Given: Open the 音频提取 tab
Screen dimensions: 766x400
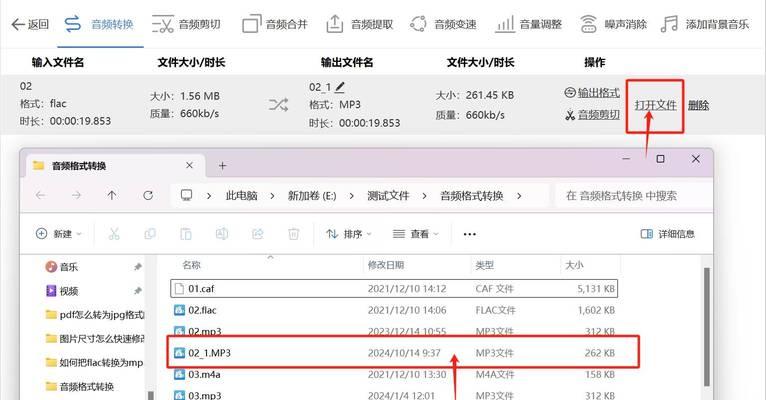Looking at the screenshot, I should pyautogui.click(x=360, y=24).
